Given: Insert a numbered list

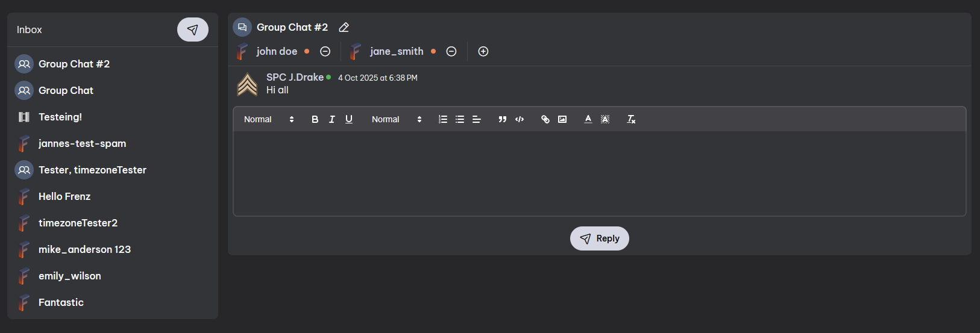Looking at the screenshot, I should point(443,119).
